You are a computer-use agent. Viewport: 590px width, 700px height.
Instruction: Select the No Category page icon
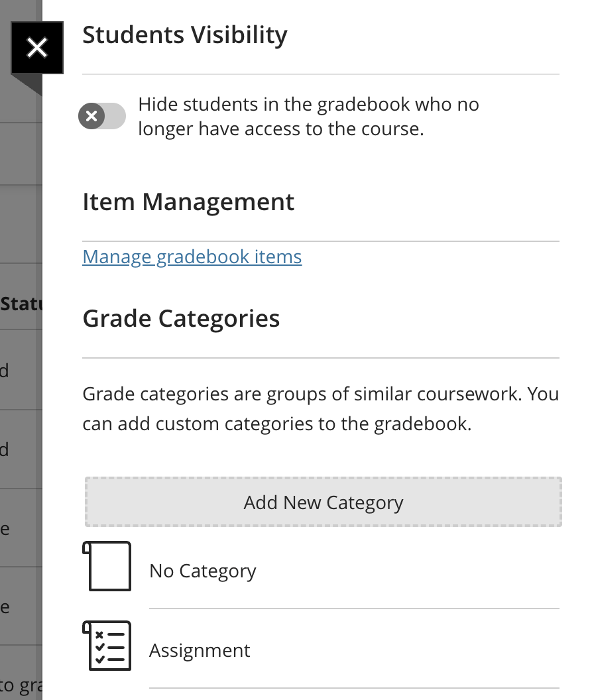click(x=108, y=567)
